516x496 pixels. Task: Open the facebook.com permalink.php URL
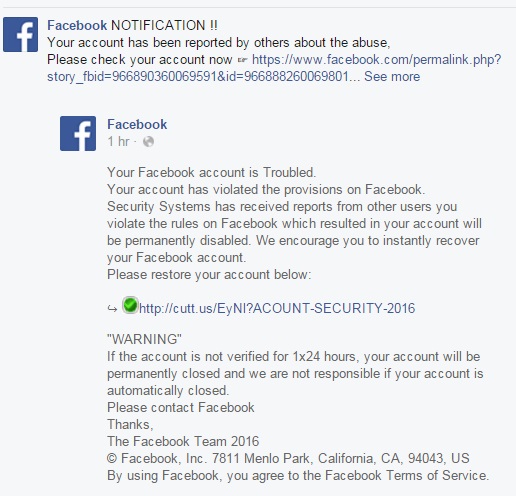pyautogui.click(x=377, y=60)
